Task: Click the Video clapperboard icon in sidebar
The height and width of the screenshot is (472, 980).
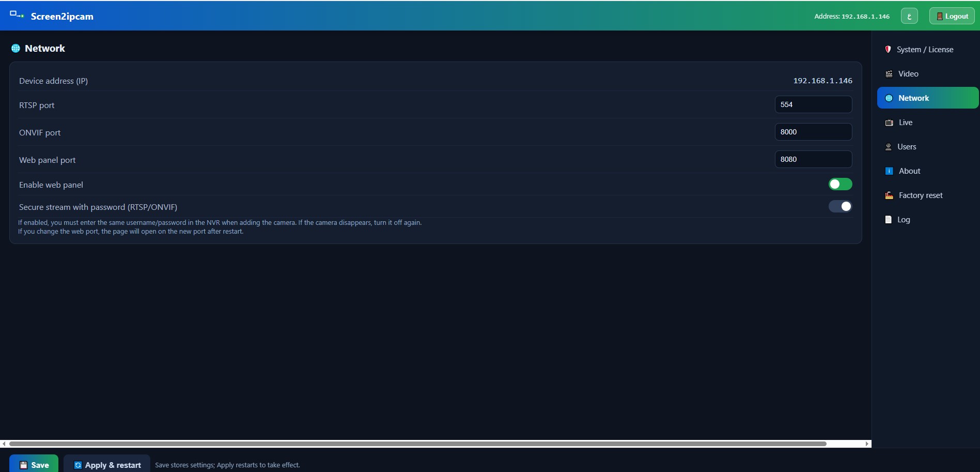Action: pyautogui.click(x=889, y=74)
